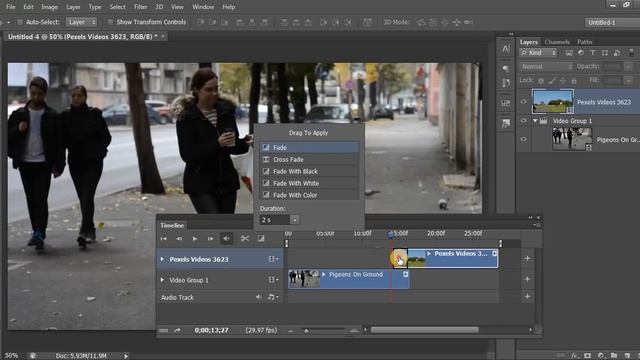Screen dimensions: 640x360
Task: Collapse Video Group 1 in Layers
Action: (535, 121)
